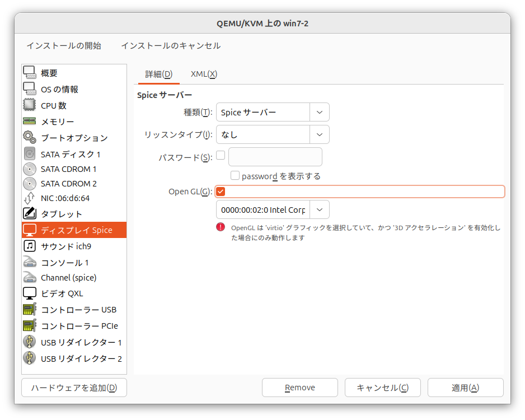Focus the password text input field

tap(275, 157)
